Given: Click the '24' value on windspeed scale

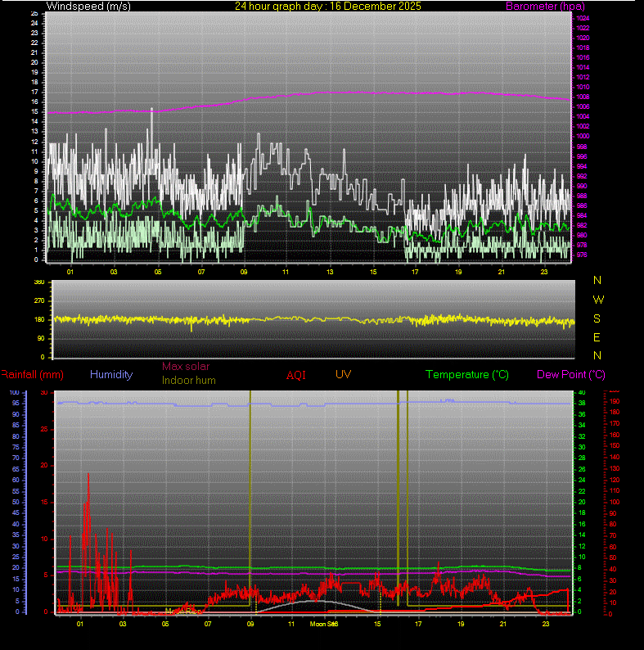Looking at the screenshot, I should click(x=34, y=23).
